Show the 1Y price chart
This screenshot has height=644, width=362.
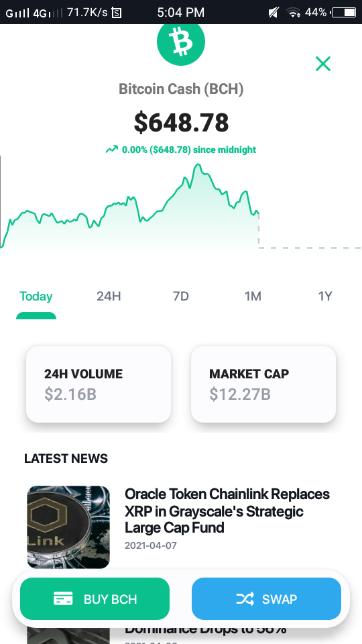point(325,296)
